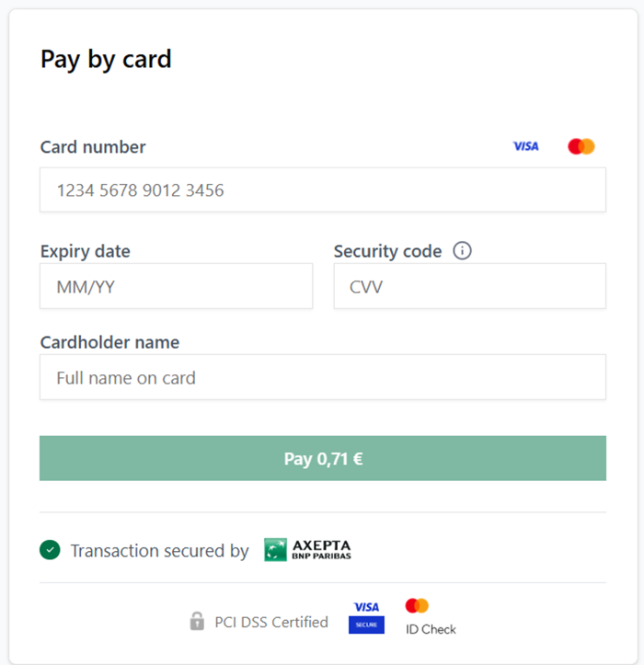Image resolution: width=644 pixels, height=665 pixels.
Task: Click the Transaction secured by text
Action: point(159,551)
